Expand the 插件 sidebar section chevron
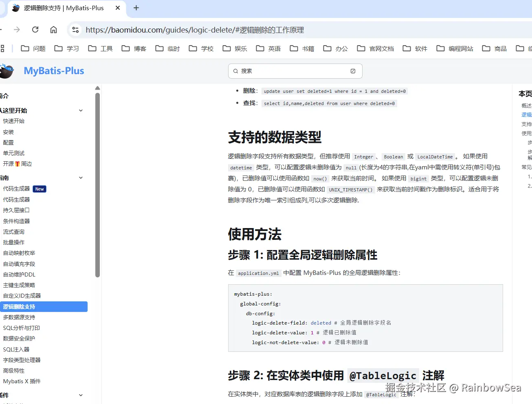 (81, 395)
